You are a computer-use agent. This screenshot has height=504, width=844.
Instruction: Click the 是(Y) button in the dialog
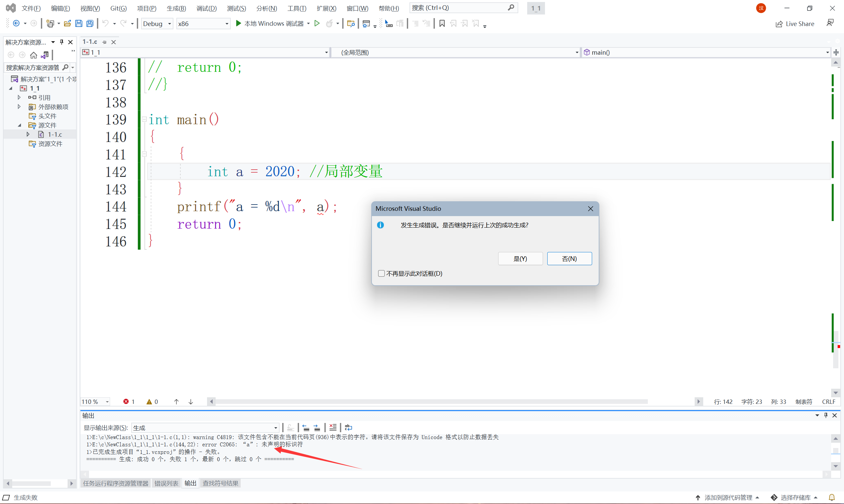tap(520, 259)
